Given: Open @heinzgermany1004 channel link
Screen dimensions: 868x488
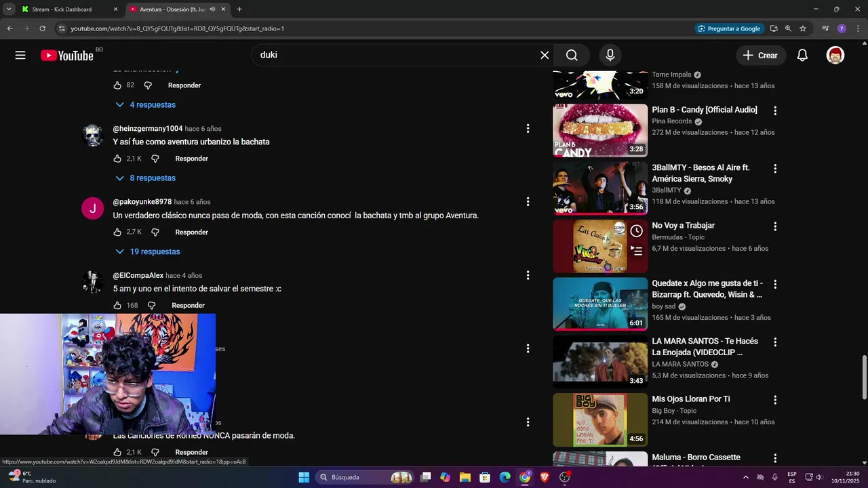Looking at the screenshot, I should (148, 129).
